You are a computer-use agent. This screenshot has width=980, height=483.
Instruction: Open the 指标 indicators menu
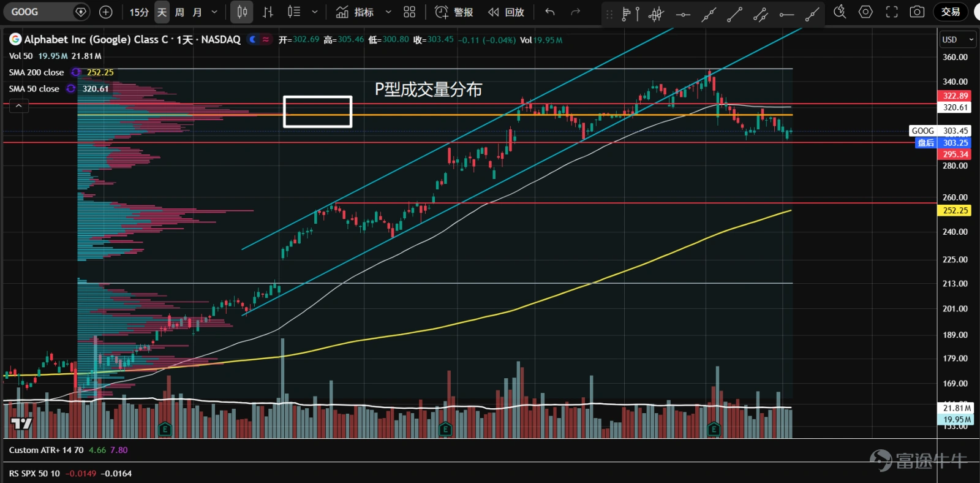pyautogui.click(x=355, y=12)
